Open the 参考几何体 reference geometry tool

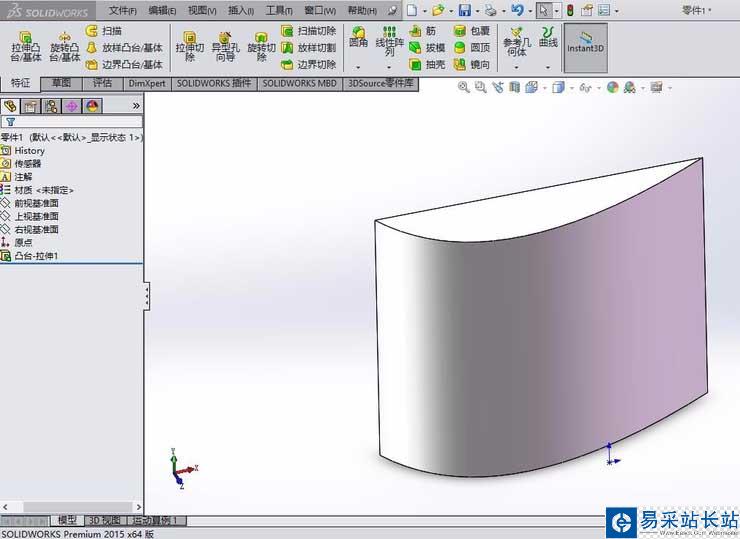[x=517, y=42]
